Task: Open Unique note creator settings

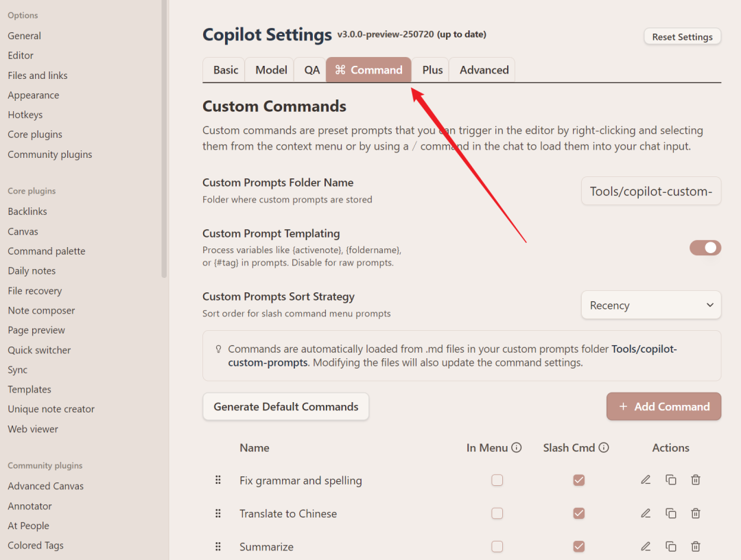Action: pos(51,409)
